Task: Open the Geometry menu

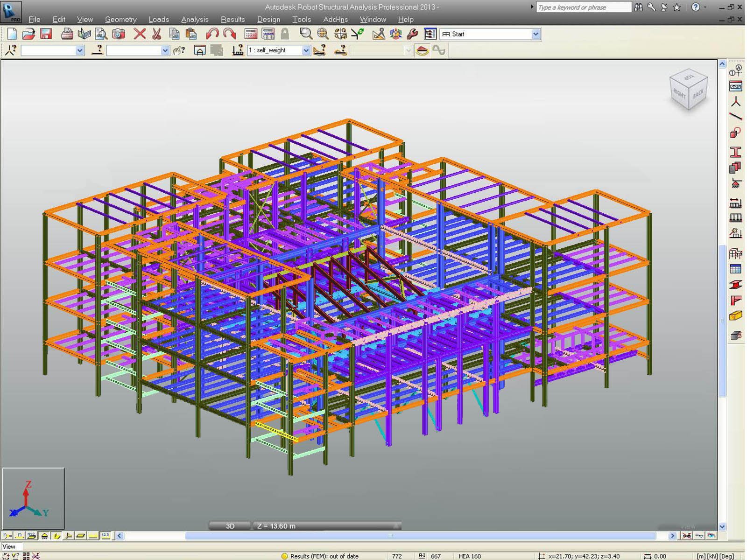Action: click(120, 19)
